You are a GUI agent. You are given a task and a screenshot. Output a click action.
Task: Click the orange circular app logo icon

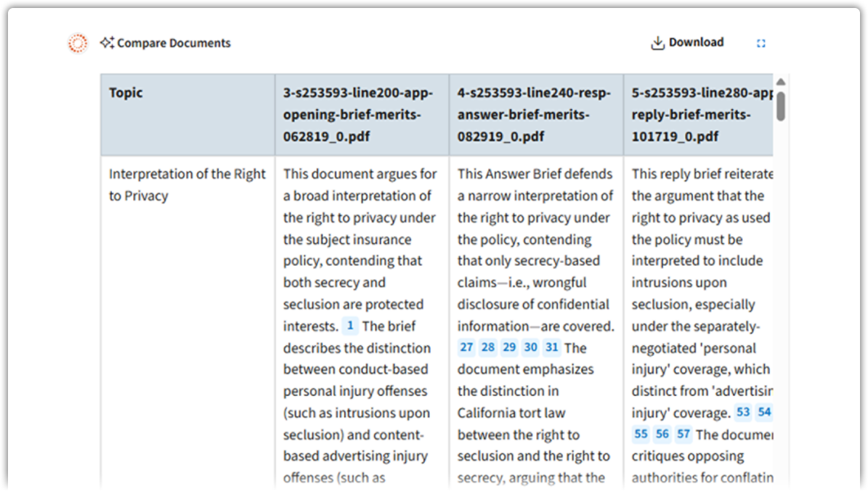coord(76,43)
